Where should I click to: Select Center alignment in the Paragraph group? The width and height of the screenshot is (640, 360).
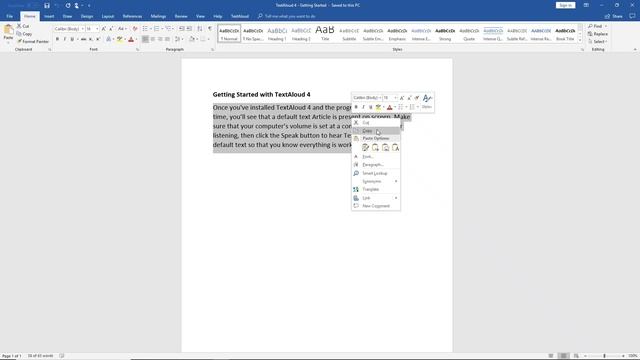(x=153, y=39)
